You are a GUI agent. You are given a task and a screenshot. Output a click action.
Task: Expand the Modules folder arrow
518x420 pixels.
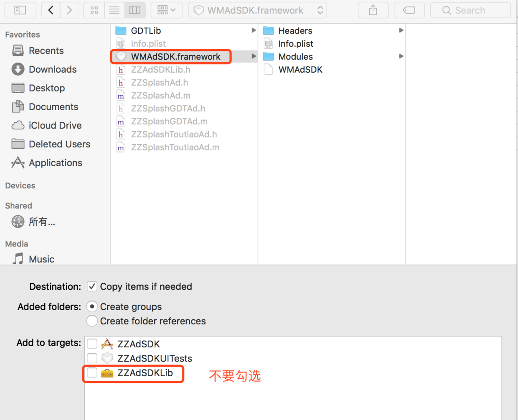[401, 56]
